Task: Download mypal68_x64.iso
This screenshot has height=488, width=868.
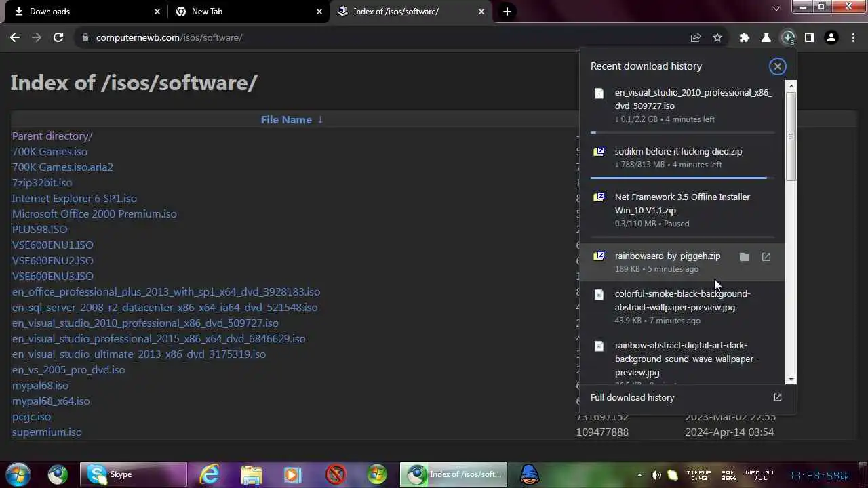Action: pyautogui.click(x=51, y=401)
